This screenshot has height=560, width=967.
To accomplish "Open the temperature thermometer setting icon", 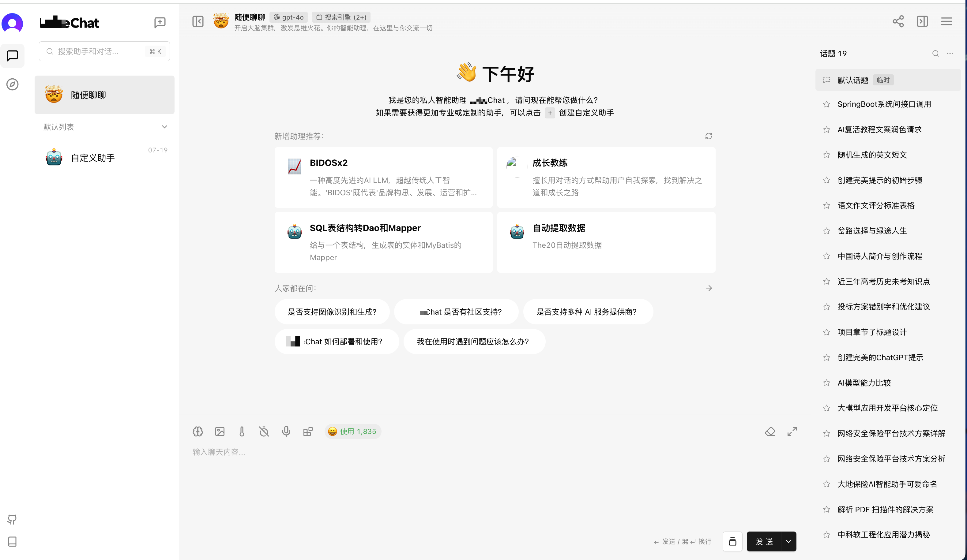I will click(x=242, y=431).
